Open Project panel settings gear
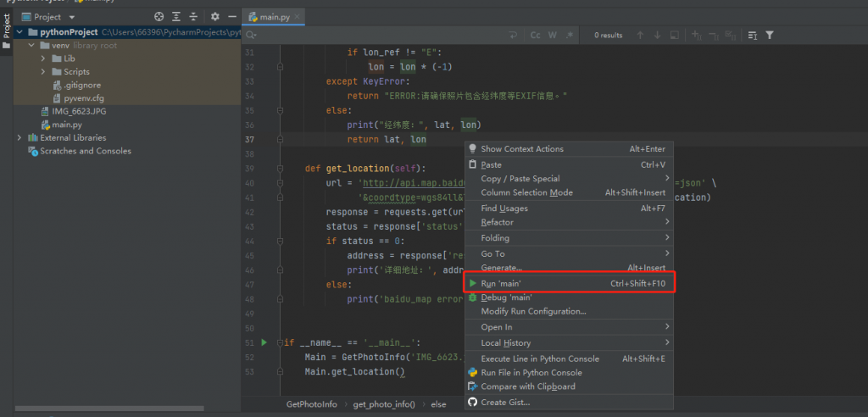This screenshot has width=868, height=417. pos(214,17)
